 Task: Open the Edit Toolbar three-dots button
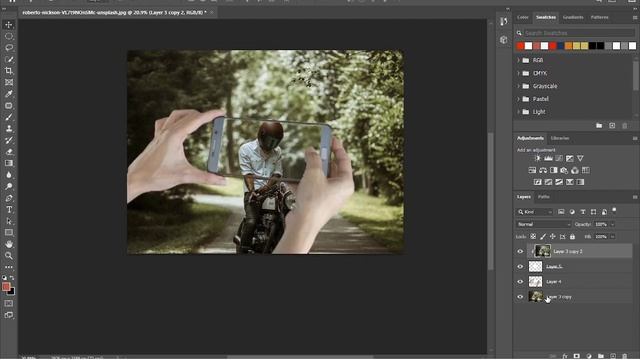9,267
